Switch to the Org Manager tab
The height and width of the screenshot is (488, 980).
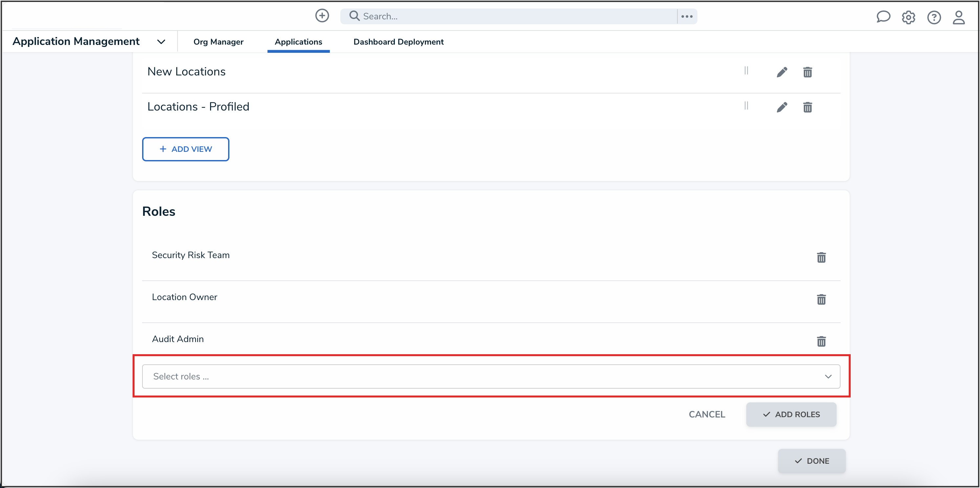[x=218, y=42]
